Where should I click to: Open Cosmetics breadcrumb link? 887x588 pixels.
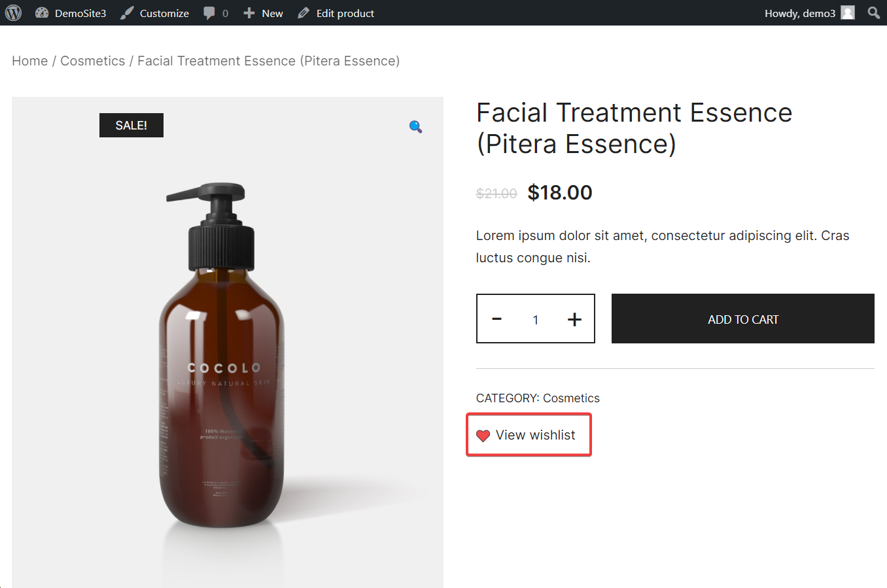93,61
